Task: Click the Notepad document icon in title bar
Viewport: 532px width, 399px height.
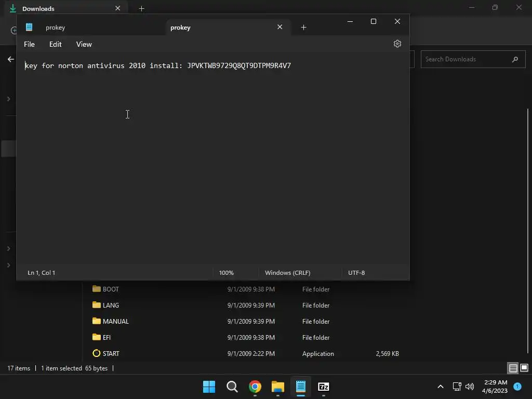Action: point(29,27)
